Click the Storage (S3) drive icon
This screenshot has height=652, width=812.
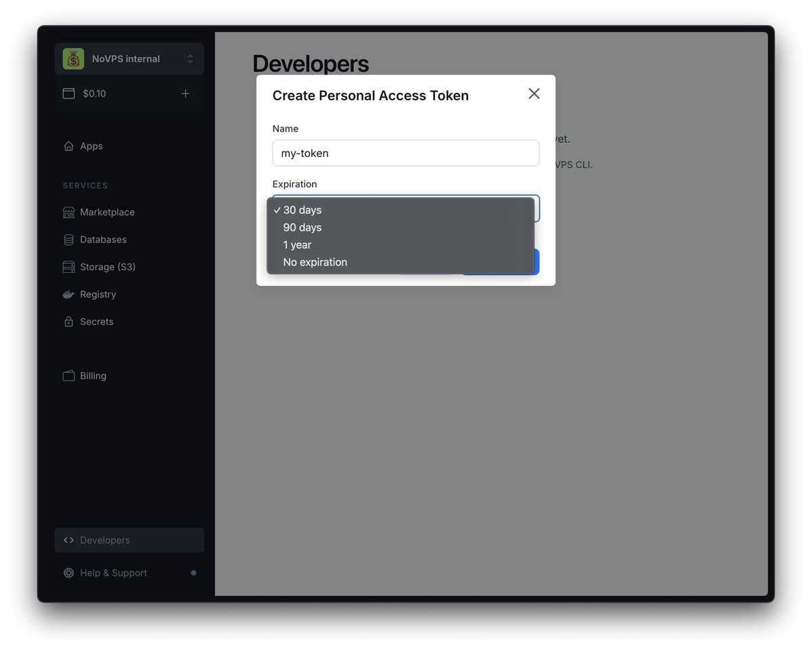[68, 267]
